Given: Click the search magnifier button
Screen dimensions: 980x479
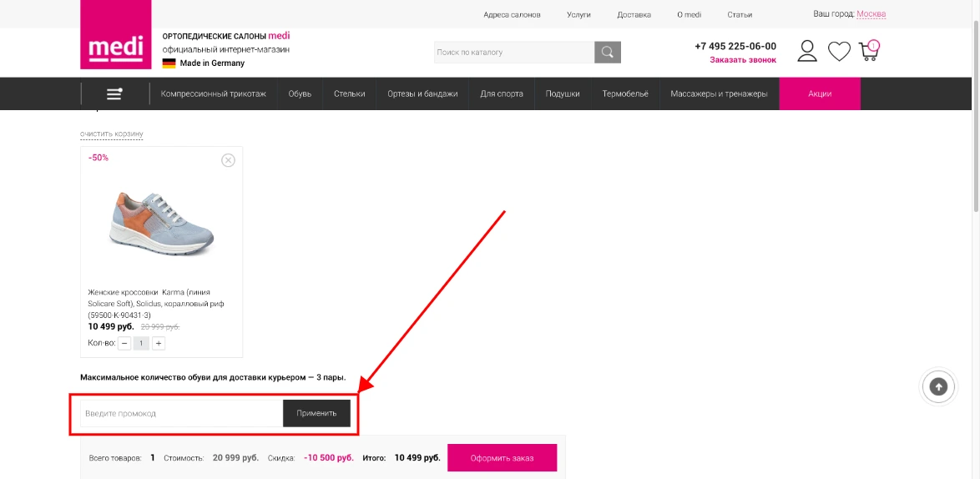Looking at the screenshot, I should [608, 53].
